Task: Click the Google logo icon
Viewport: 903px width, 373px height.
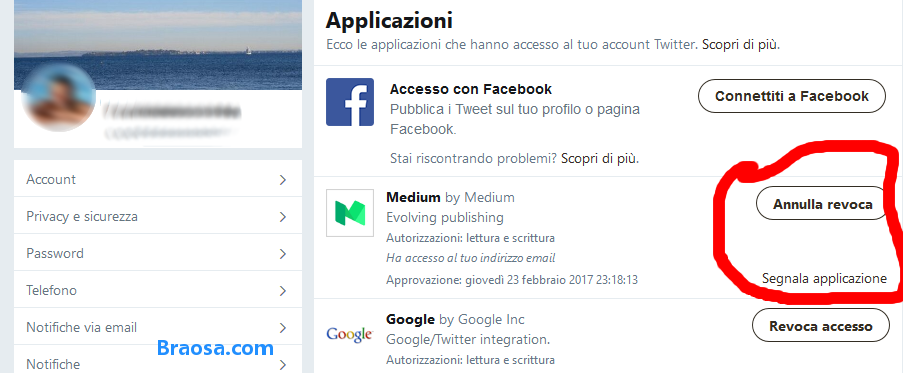Action: click(x=350, y=334)
